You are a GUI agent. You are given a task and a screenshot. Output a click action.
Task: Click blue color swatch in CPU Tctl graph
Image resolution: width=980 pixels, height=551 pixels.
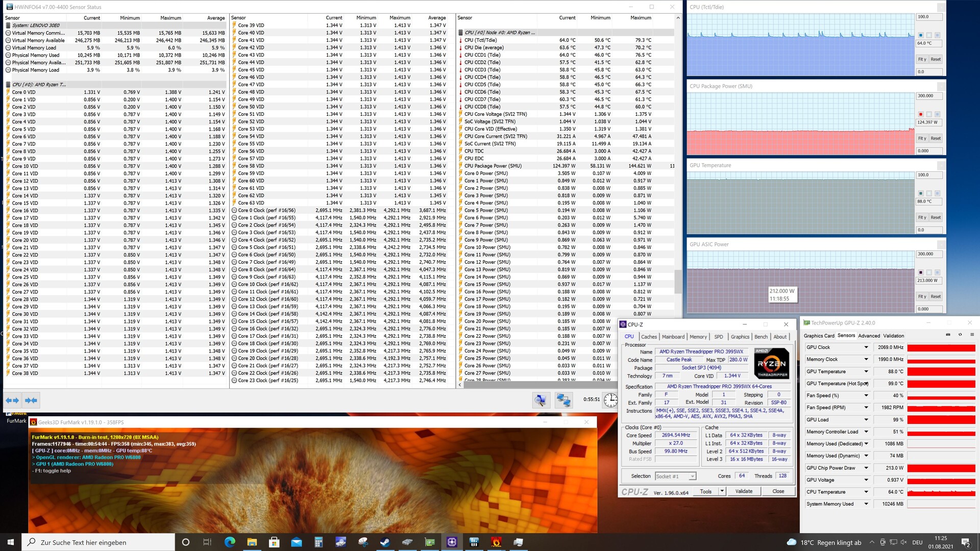point(921,35)
